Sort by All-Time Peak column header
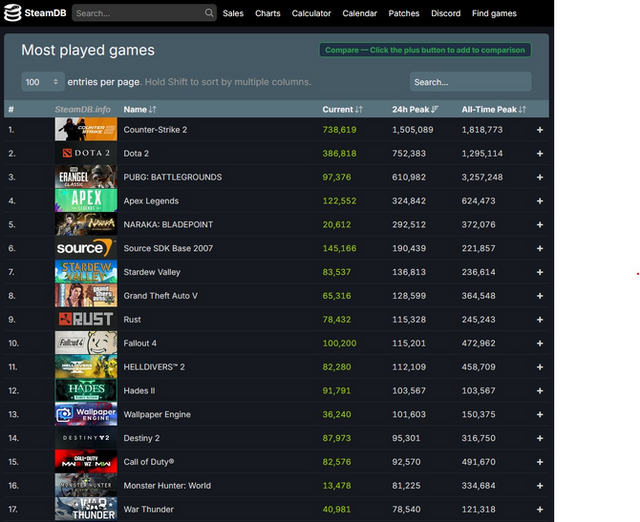Image resolution: width=640 pixels, height=522 pixels. coord(494,109)
